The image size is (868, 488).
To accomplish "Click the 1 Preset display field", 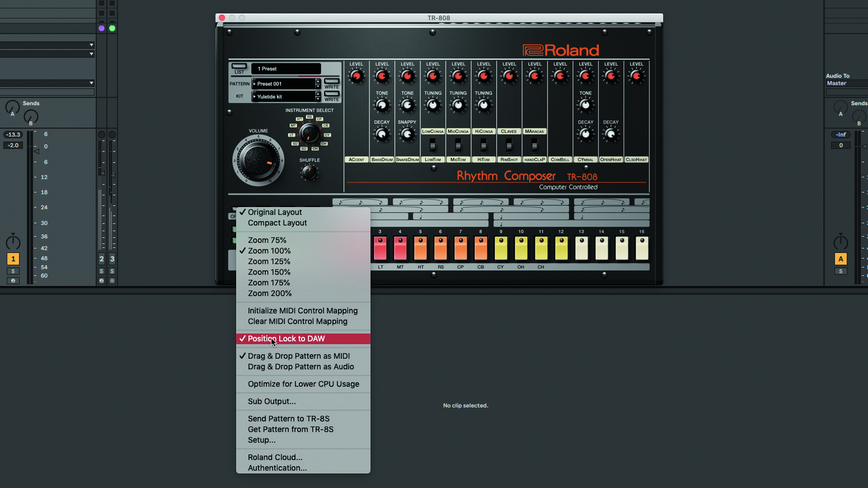I will click(x=286, y=69).
